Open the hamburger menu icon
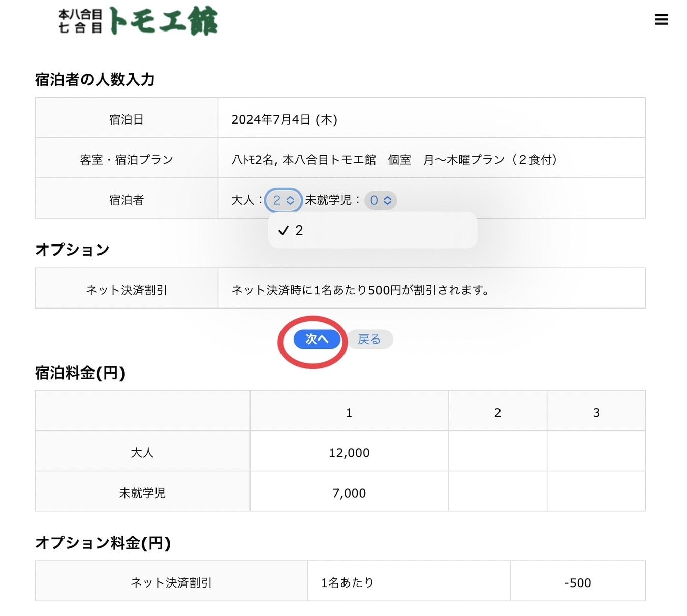The width and height of the screenshot is (687, 616). 661,20
